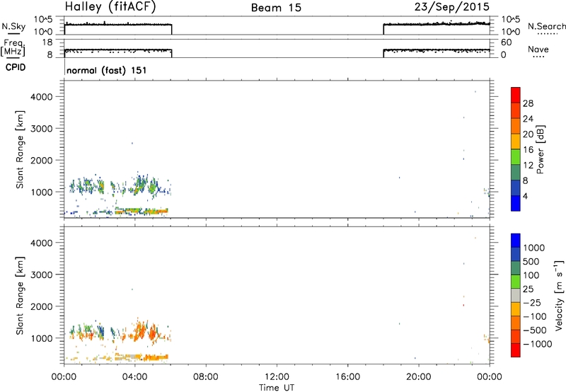Select the 4000 tick in power panel
The image size is (566, 392).
(x=42, y=97)
